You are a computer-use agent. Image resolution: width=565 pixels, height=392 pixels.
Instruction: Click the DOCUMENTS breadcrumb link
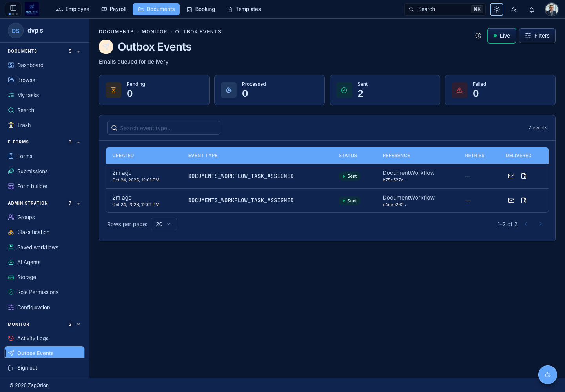(x=116, y=32)
